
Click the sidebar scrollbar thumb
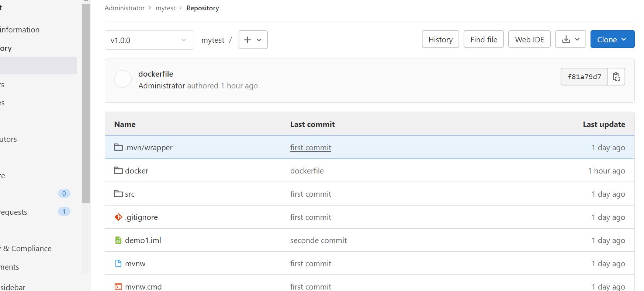[x=86, y=103]
